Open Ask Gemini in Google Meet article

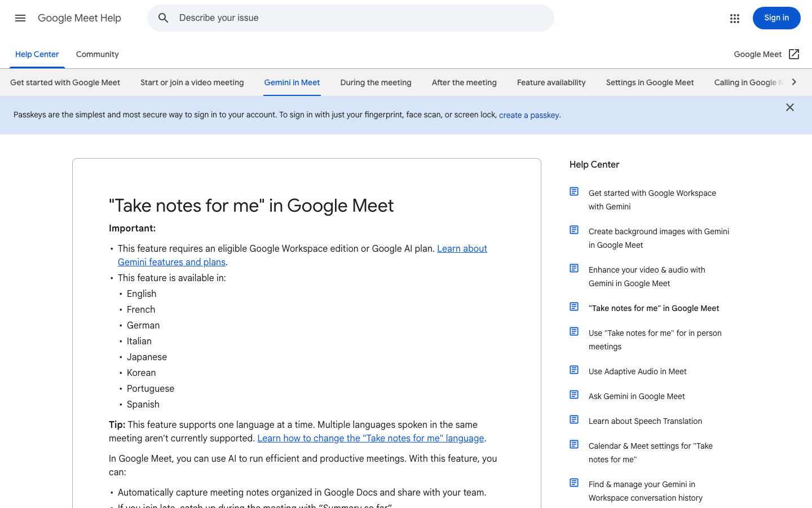coord(637,396)
